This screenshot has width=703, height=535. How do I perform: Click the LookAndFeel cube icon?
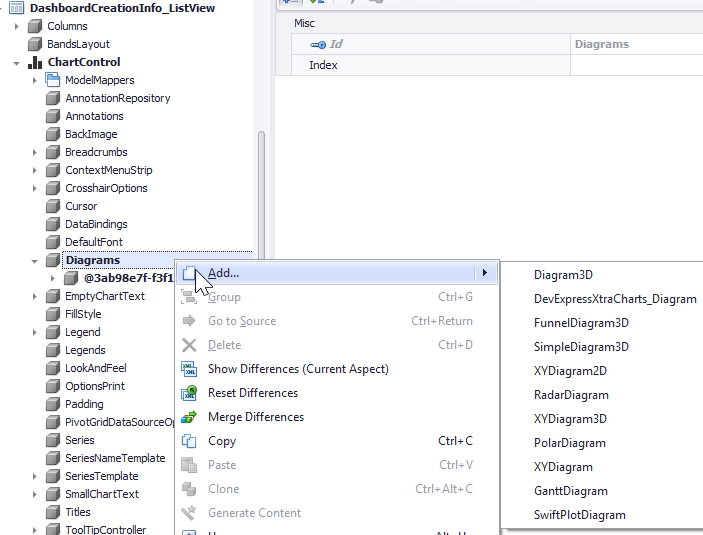[52, 368]
